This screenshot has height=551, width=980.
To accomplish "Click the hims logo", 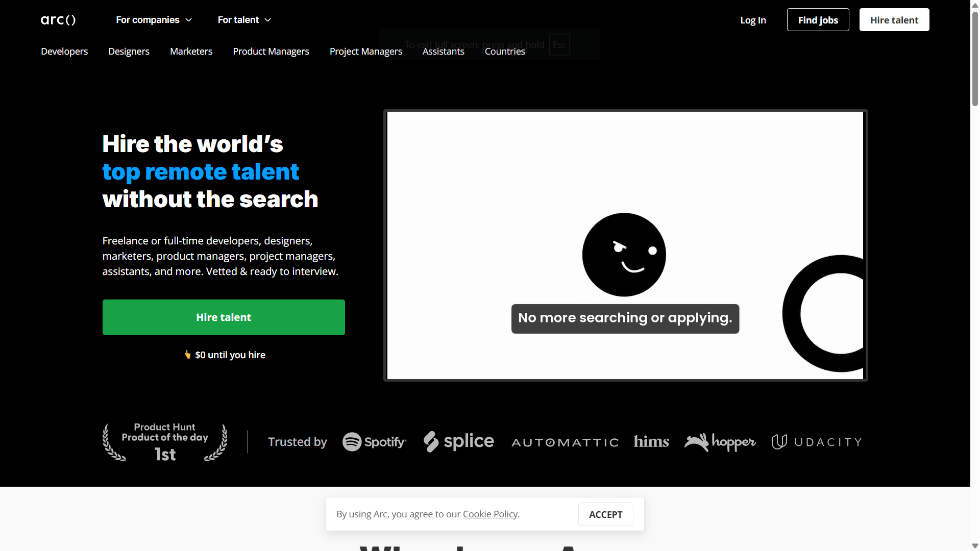I will [x=651, y=442].
